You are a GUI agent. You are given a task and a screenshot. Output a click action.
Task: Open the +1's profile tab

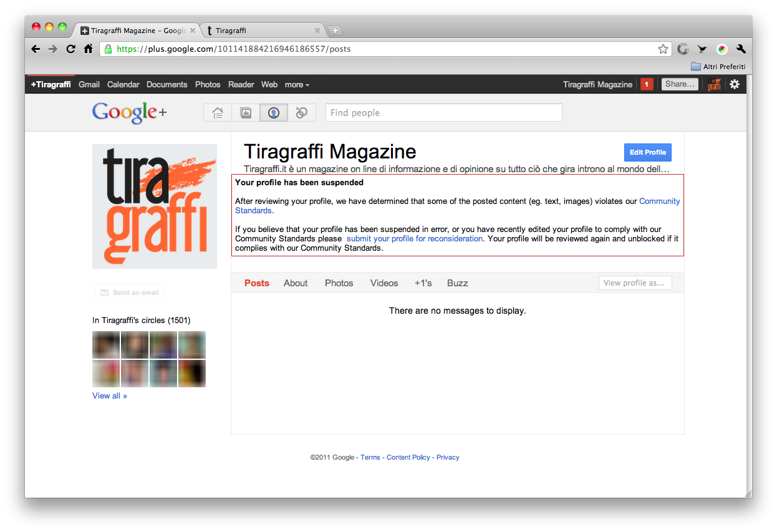tap(423, 283)
